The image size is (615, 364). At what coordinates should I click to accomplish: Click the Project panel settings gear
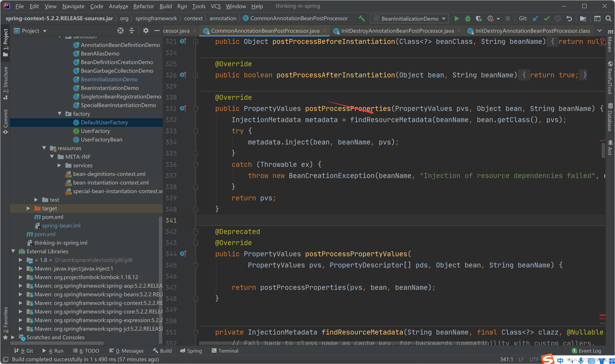(146, 31)
